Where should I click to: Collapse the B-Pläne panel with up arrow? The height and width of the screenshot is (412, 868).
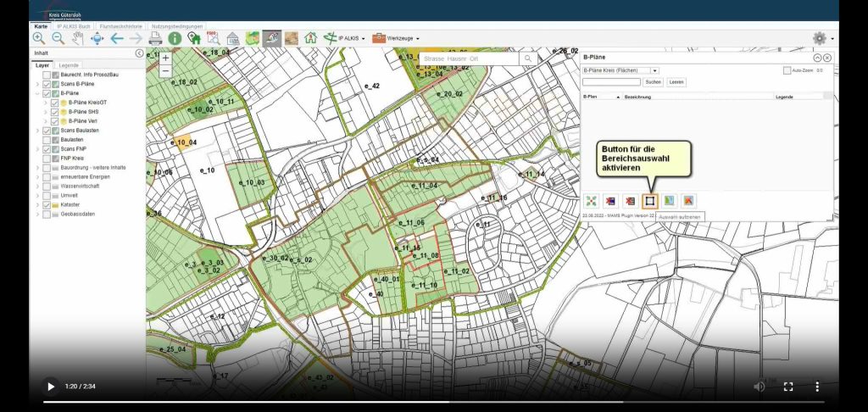coord(817,58)
